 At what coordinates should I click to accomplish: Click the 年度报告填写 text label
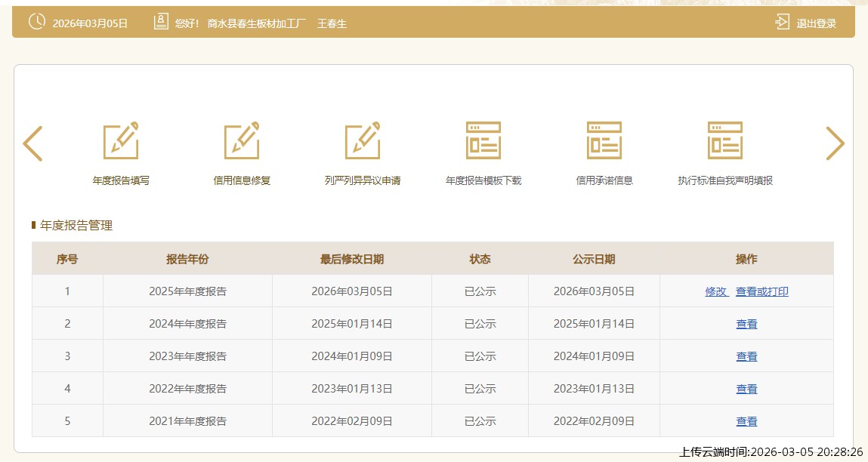tap(121, 181)
